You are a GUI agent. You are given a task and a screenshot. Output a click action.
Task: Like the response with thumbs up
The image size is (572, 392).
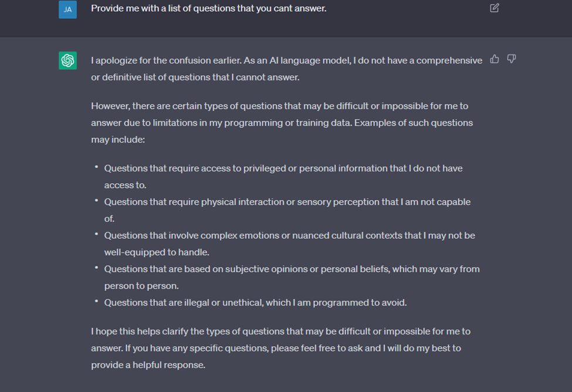[x=495, y=59]
